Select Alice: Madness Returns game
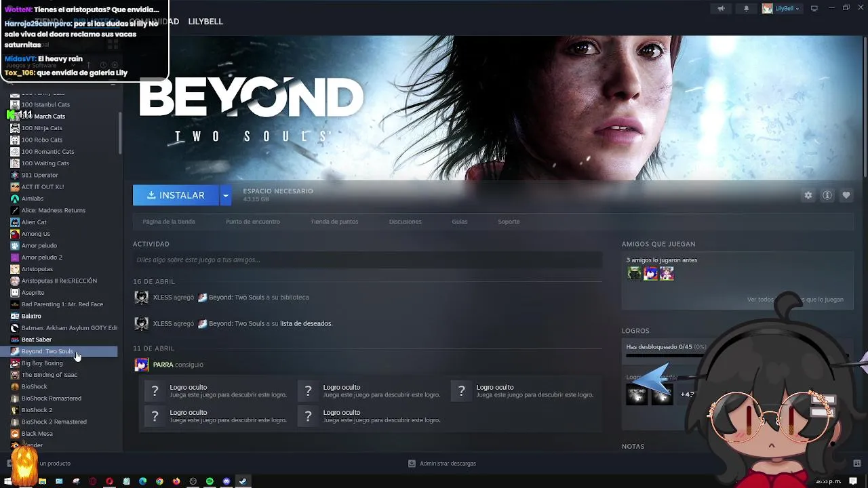868x488 pixels. point(53,210)
